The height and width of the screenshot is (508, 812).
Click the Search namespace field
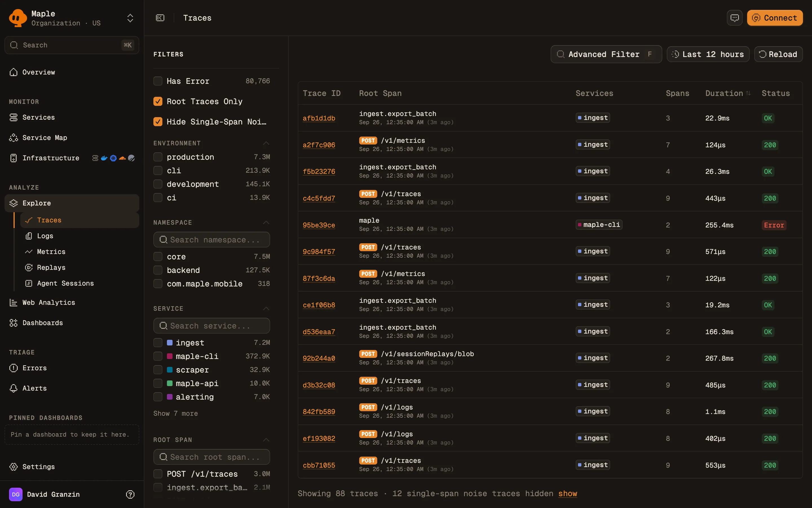pyautogui.click(x=212, y=240)
